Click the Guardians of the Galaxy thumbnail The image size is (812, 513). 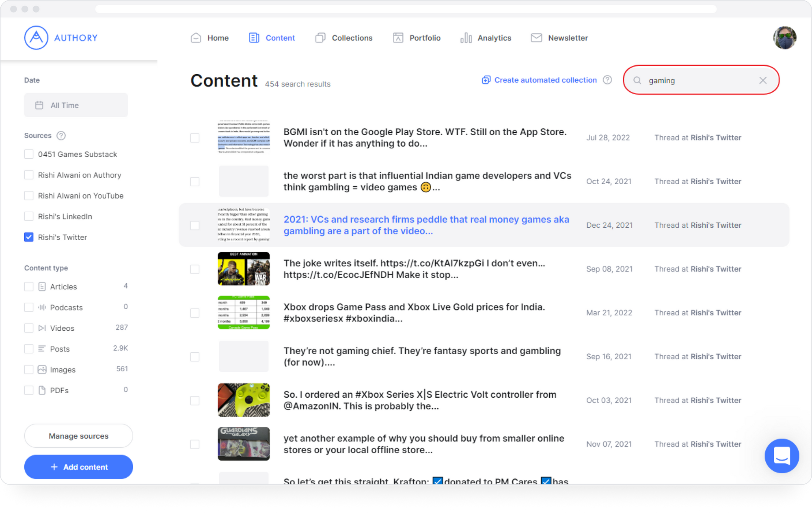click(x=244, y=444)
